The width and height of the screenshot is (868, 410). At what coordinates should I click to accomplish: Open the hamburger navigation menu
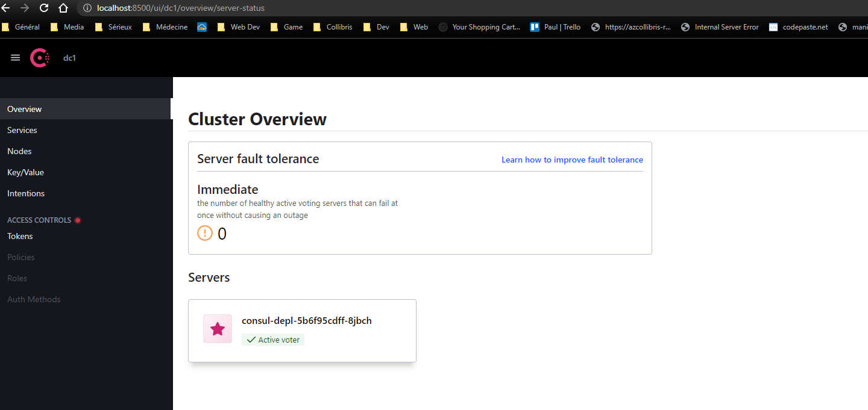[x=16, y=58]
